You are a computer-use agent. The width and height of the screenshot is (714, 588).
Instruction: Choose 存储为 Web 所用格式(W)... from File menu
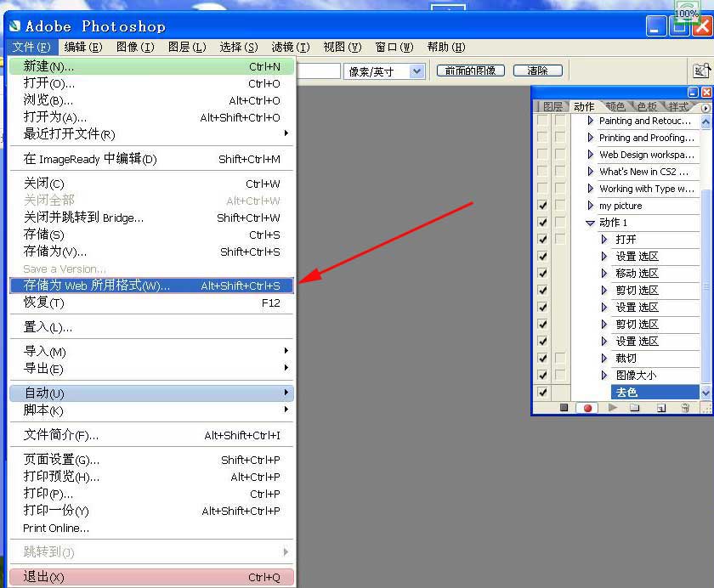click(x=151, y=286)
